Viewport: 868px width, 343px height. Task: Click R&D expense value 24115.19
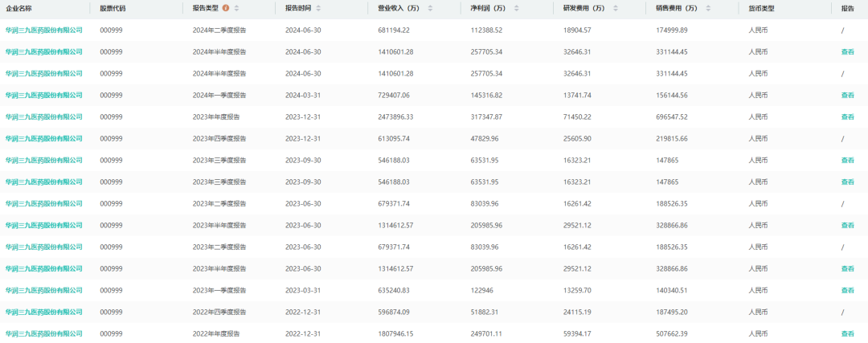pyautogui.click(x=577, y=312)
